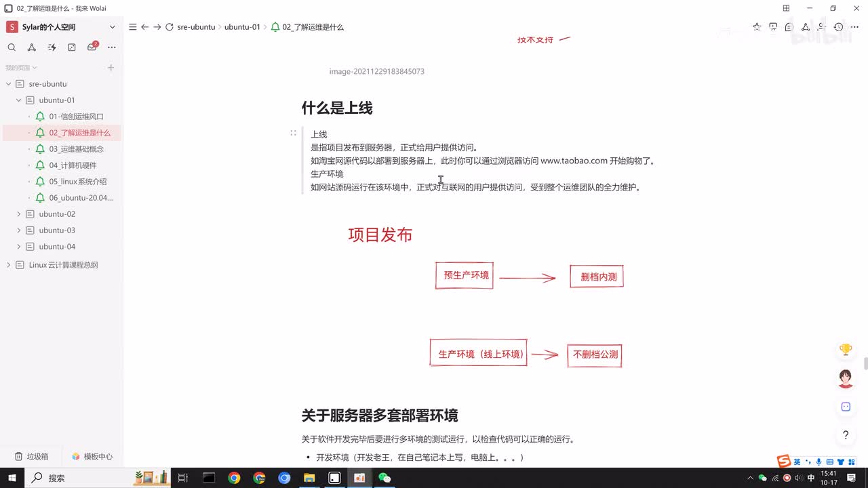Image resolution: width=868 pixels, height=488 pixels.
Task: Open the inbox icon with red badge
Action: (x=92, y=47)
